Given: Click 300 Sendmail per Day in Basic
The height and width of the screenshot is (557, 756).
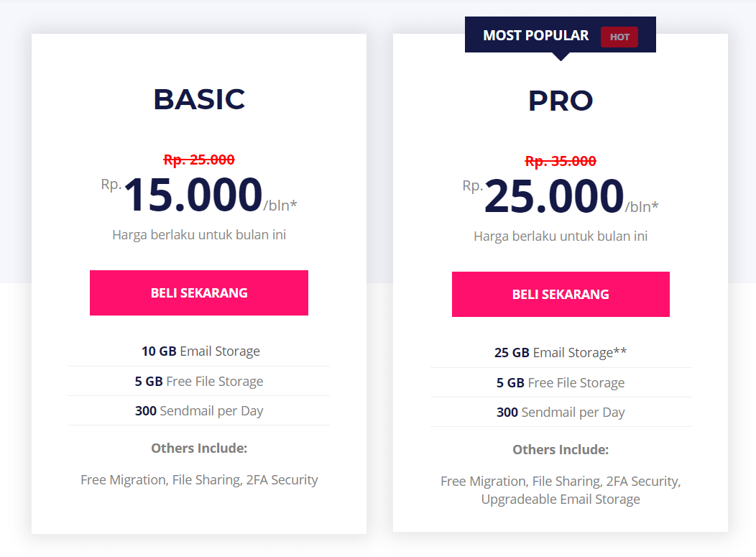Looking at the screenshot, I should pyautogui.click(x=199, y=411).
